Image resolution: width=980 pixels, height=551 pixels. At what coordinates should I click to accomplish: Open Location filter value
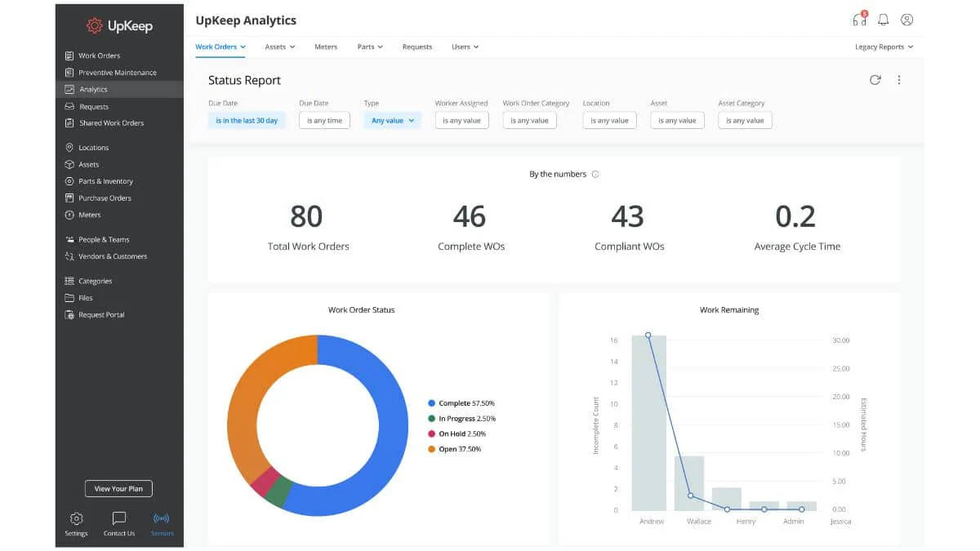click(x=610, y=120)
